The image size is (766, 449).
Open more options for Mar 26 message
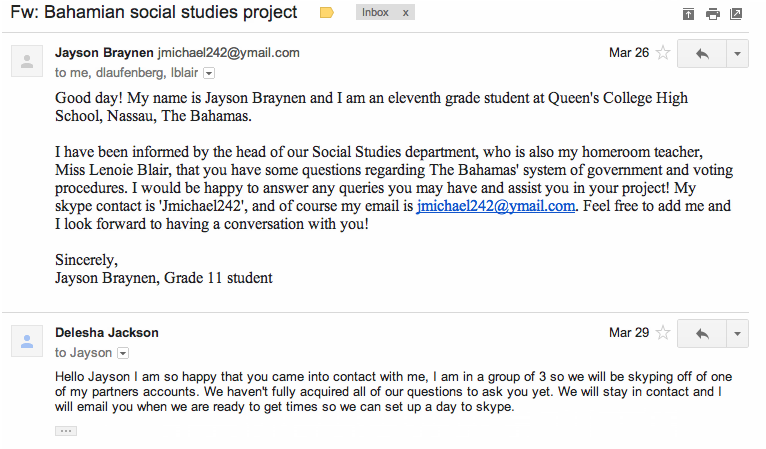738,53
